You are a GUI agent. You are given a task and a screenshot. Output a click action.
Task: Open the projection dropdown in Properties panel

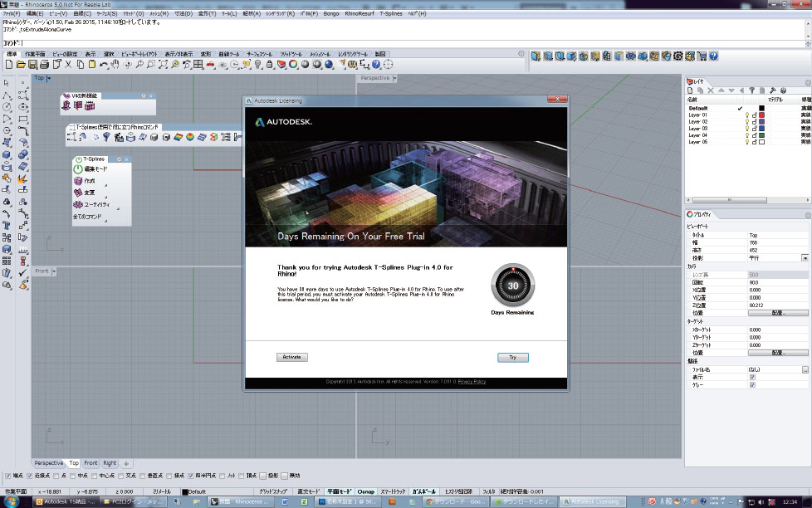805,258
